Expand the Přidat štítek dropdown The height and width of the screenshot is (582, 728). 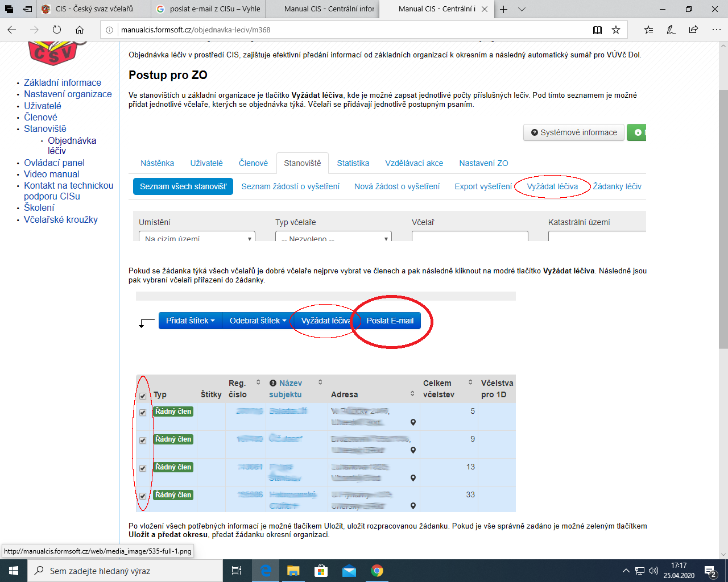[x=190, y=321]
